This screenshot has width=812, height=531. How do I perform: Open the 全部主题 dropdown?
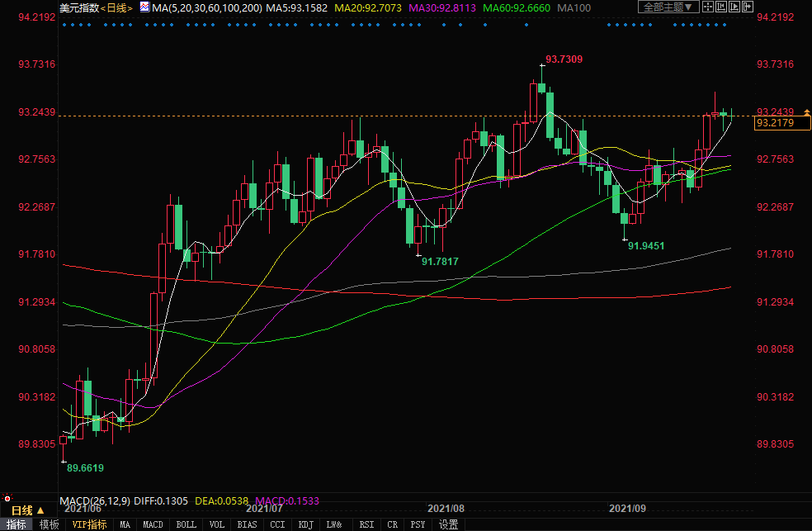[x=669, y=7]
